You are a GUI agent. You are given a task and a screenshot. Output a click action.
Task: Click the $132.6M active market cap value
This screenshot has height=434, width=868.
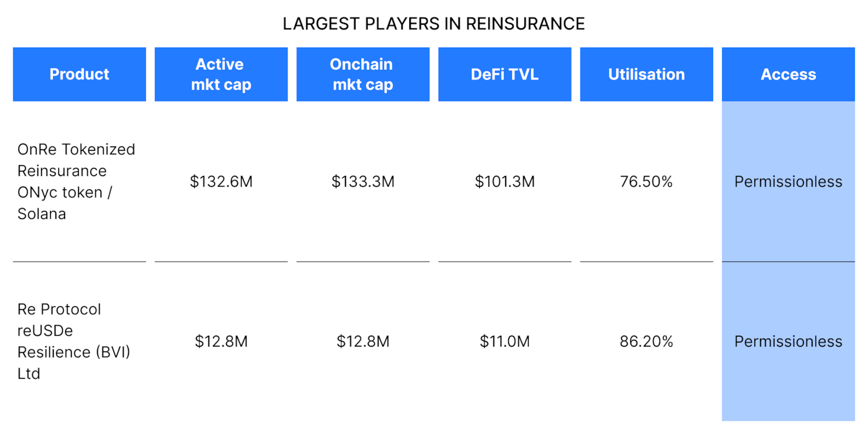click(x=221, y=181)
